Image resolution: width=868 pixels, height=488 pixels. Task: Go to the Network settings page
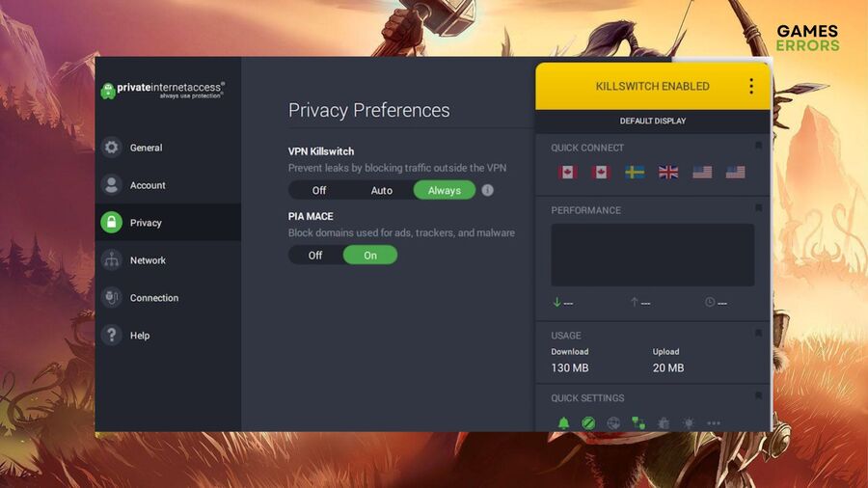tap(168, 260)
